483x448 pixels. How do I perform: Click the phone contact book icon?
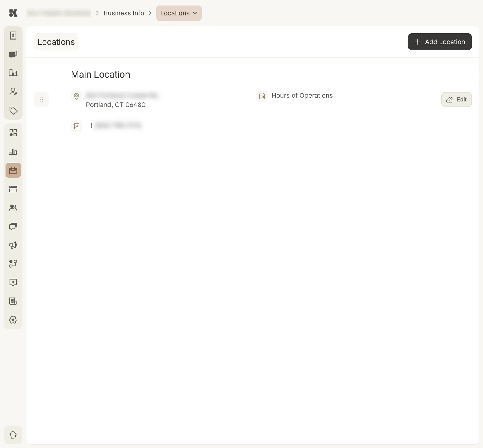tap(76, 126)
